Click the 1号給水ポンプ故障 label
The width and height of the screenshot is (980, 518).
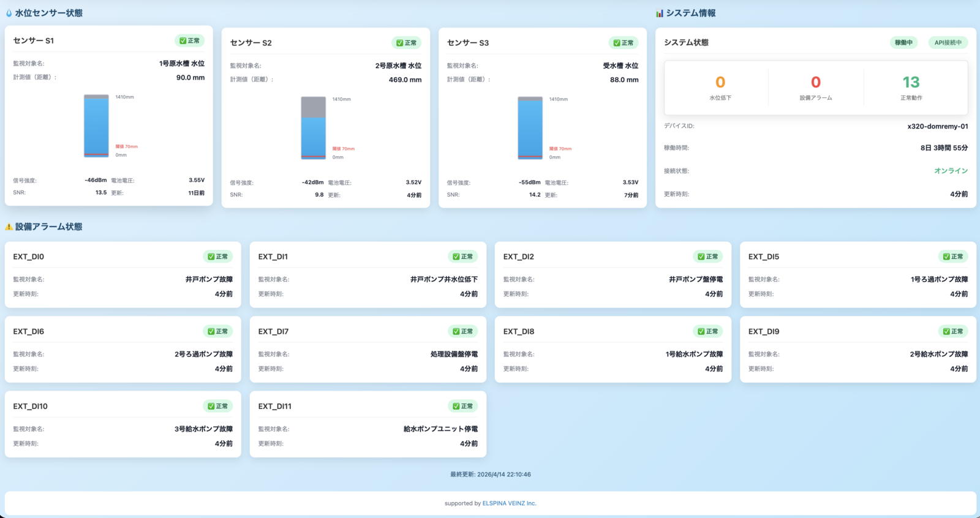coord(694,354)
